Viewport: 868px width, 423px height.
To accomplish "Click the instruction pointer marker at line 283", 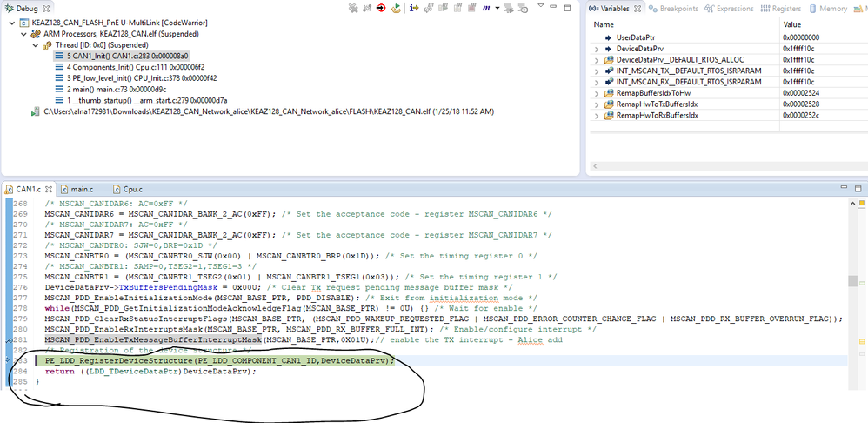I will point(6,360).
